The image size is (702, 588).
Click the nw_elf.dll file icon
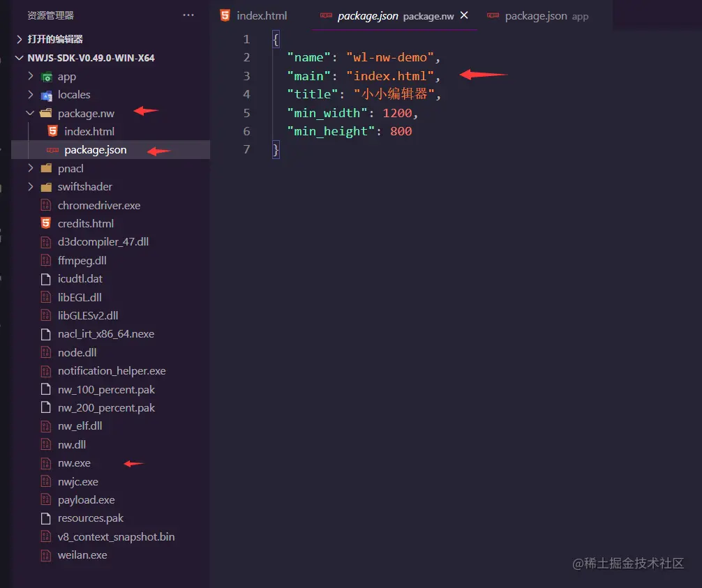[x=45, y=426]
